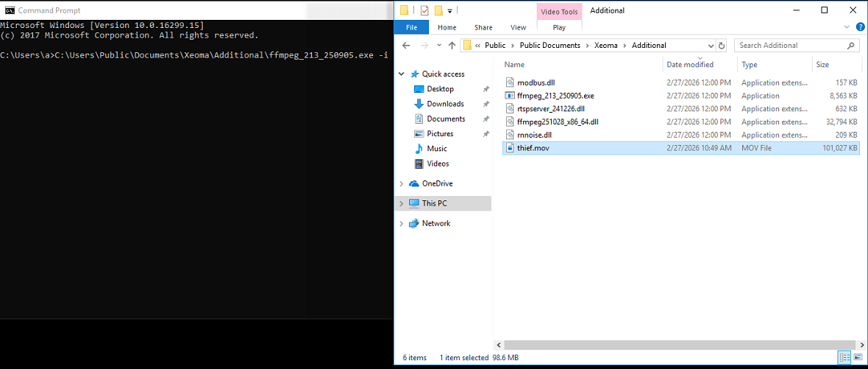Switch to the View ribbon tab

point(518,27)
